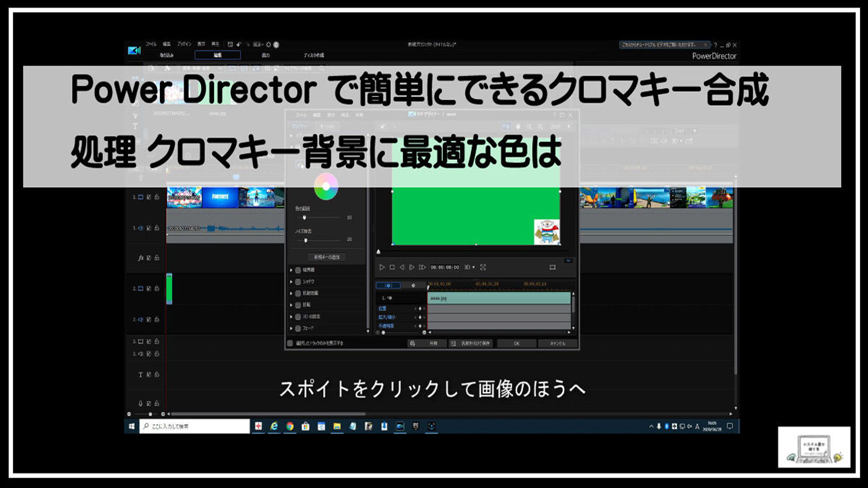Click the PowerDirector logo icon
Viewport: 868px width, 488px height.
coord(134,50)
